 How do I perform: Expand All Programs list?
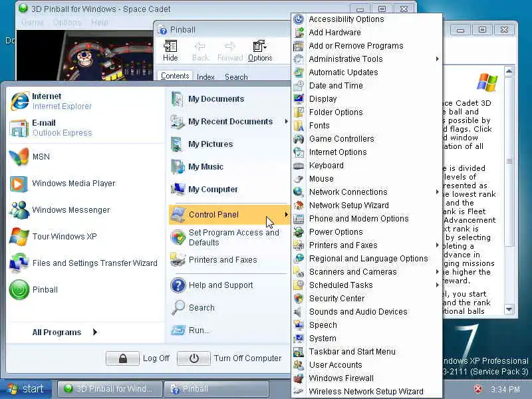tap(65, 332)
